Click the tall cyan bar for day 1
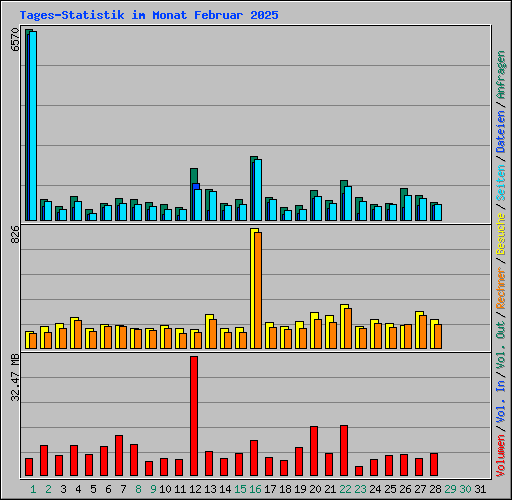Screen dimensions: 512x500 33,126
